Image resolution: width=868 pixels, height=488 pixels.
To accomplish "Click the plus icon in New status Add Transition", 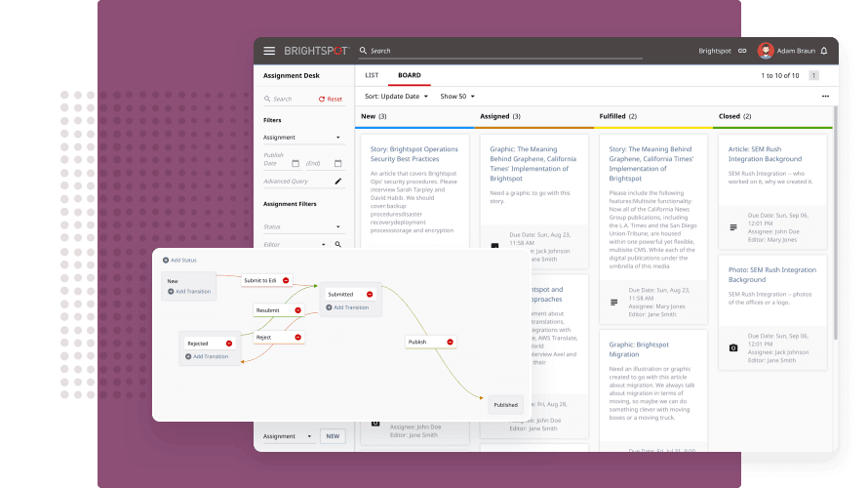I will click(x=171, y=292).
